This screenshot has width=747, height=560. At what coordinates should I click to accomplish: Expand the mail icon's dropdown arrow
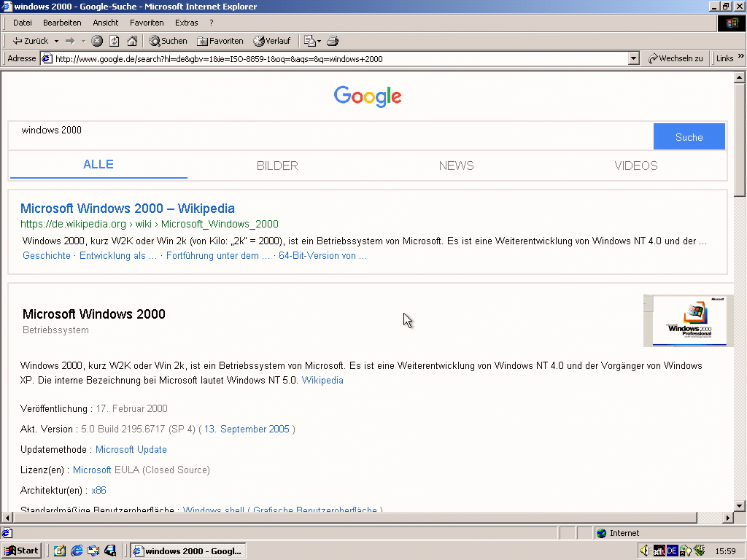pyautogui.click(x=320, y=41)
